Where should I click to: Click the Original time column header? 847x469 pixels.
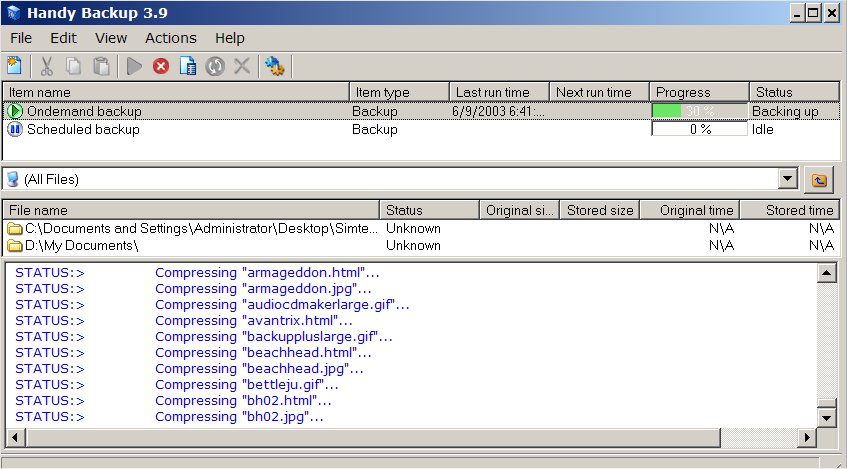[x=690, y=210]
